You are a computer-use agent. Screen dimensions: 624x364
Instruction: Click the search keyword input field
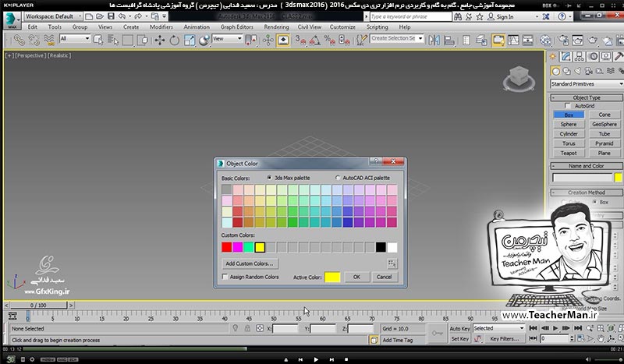[411, 16]
